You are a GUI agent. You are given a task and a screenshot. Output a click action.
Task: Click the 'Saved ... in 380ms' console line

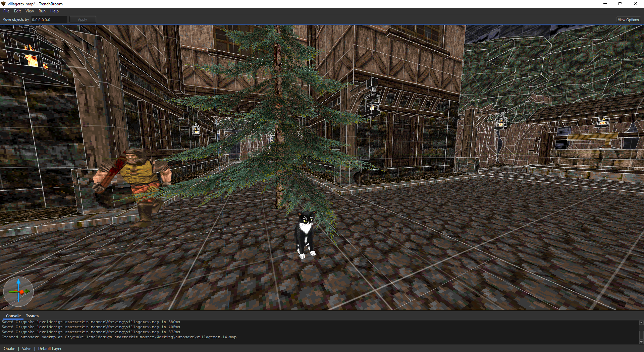(91, 322)
